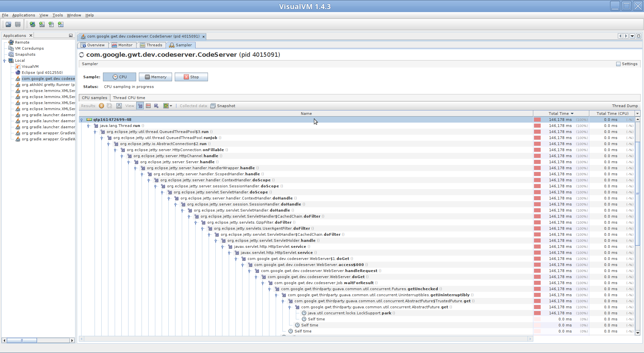Take a sampler Snapshot of collected data
This screenshot has height=353, width=644.
click(223, 106)
